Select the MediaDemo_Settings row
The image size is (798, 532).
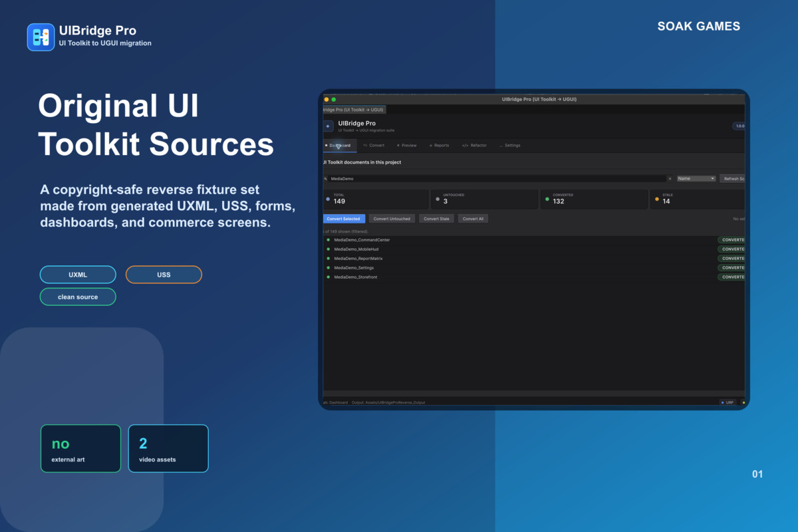pyautogui.click(x=534, y=268)
